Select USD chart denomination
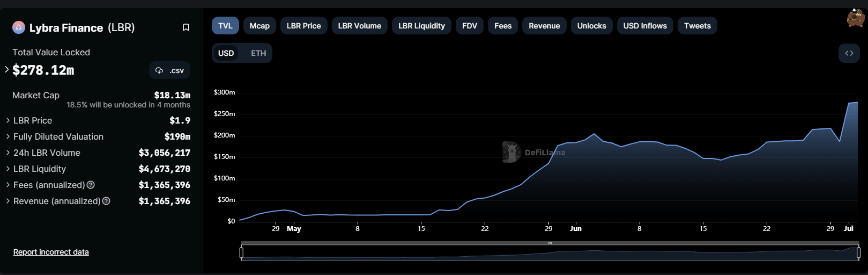This screenshot has width=868, height=275. click(x=226, y=53)
